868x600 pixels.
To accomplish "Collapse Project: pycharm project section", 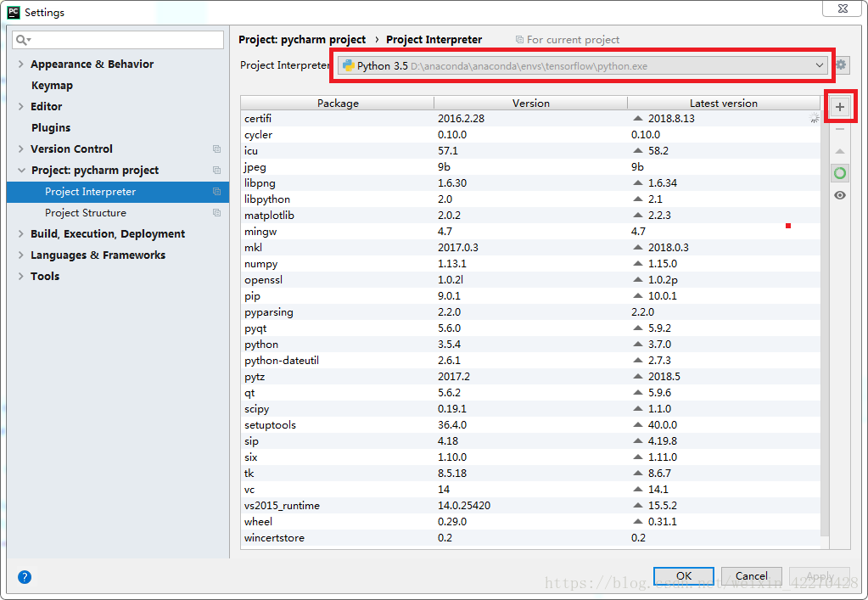I will (21, 170).
